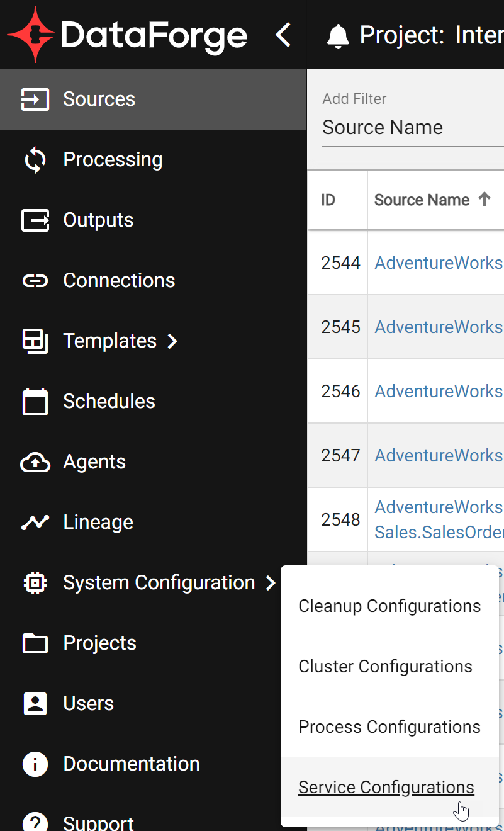Screen dimensions: 504x831
Task: Click the Processing refresh-arrows icon
Action: tap(35, 160)
